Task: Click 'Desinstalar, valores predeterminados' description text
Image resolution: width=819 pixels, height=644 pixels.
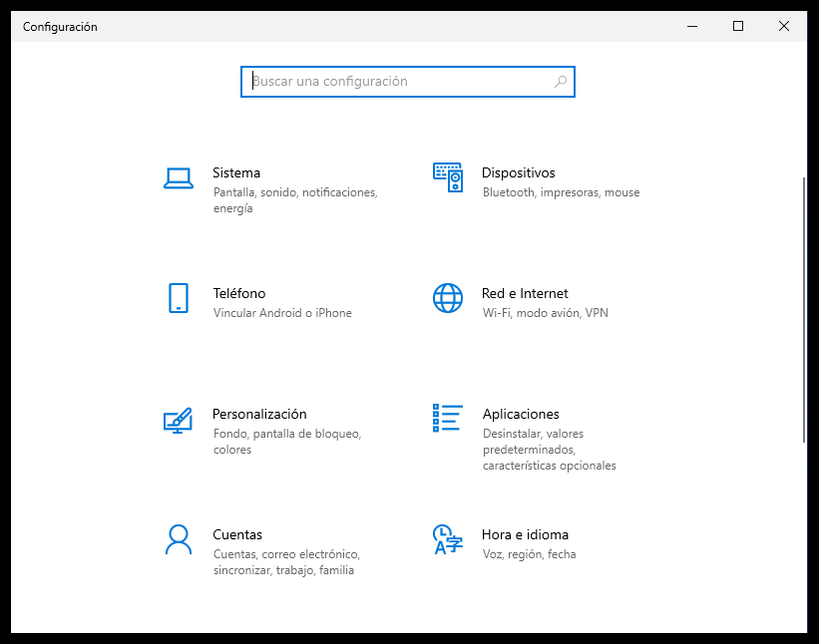Action: point(549,450)
